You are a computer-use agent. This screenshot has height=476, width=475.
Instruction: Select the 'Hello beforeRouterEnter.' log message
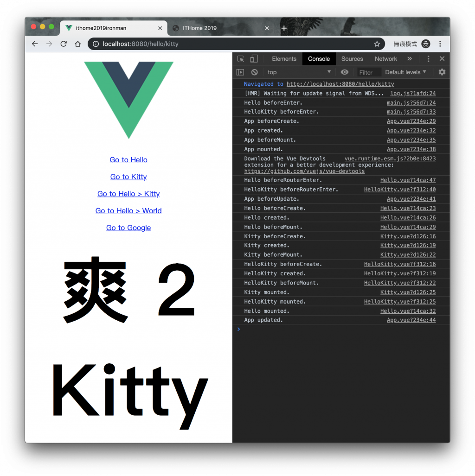click(x=283, y=180)
